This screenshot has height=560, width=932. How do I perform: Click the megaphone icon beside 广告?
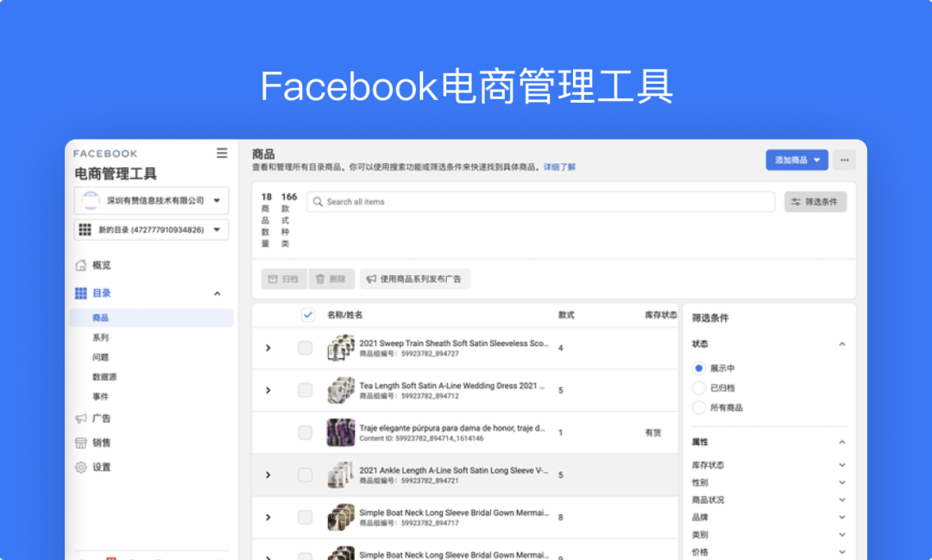(x=81, y=418)
